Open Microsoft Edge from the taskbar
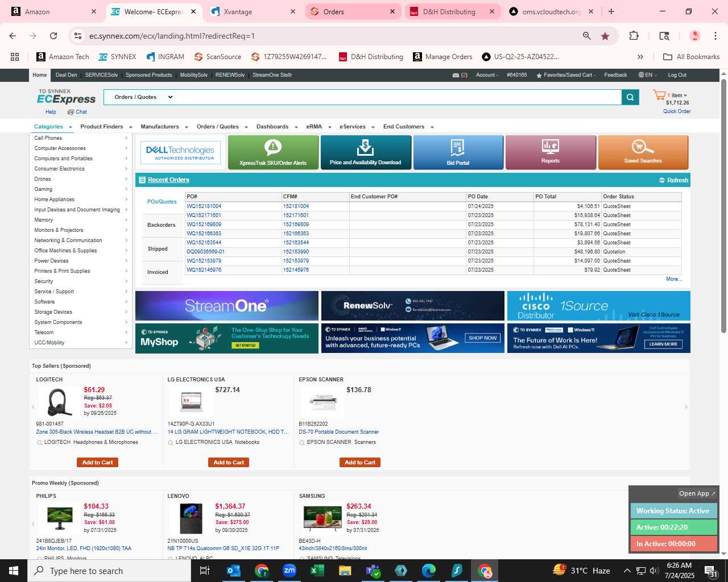Screen dimensions: 728x582 click(x=429, y=571)
